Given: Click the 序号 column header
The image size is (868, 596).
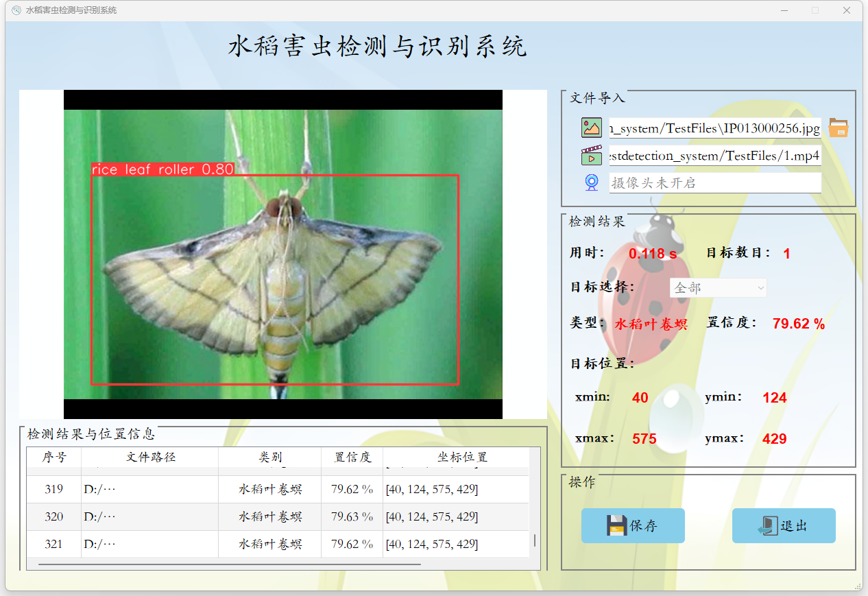Looking at the screenshot, I should pos(54,457).
